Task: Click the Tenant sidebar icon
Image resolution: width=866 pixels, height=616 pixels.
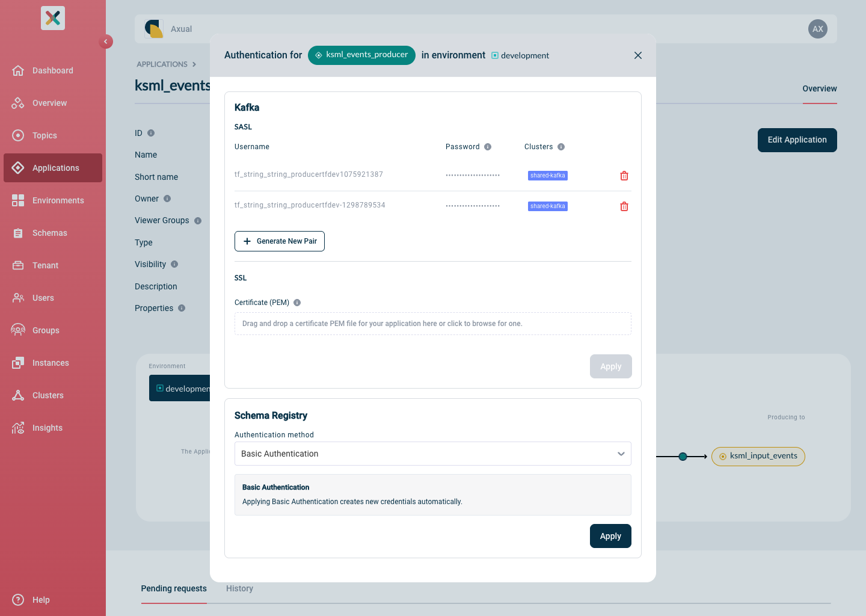Action: pos(18,265)
